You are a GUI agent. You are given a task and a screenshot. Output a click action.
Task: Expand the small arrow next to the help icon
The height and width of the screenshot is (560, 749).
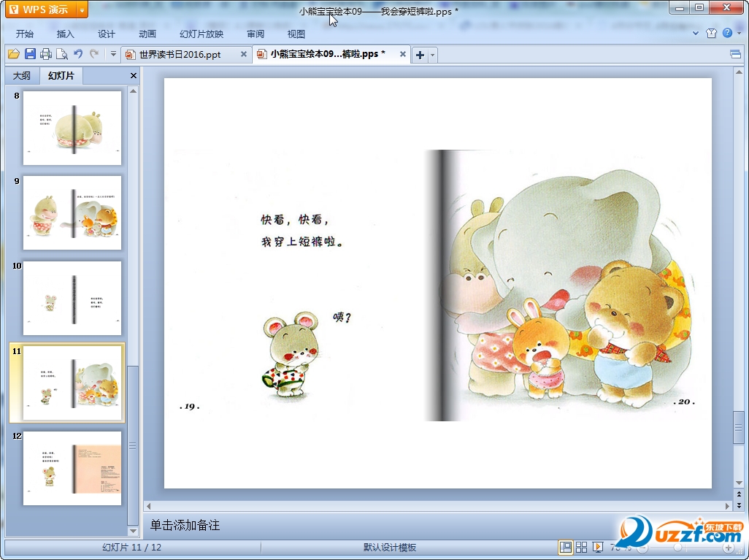click(x=739, y=33)
